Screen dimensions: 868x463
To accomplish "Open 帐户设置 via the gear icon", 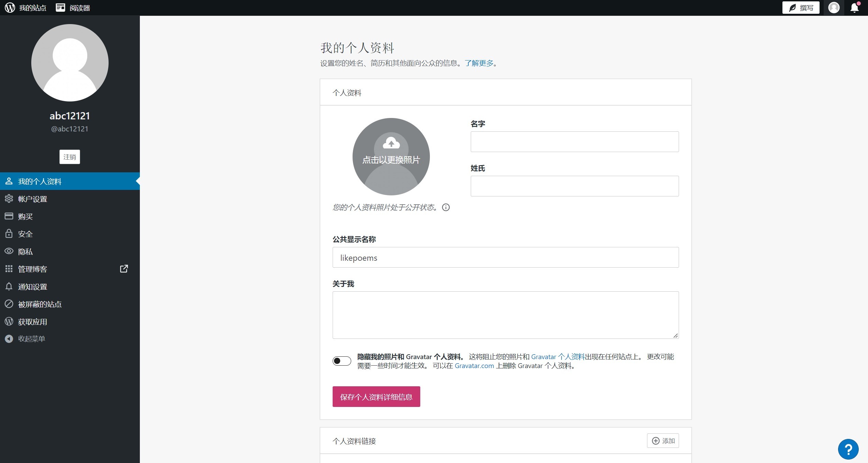I will (x=9, y=198).
